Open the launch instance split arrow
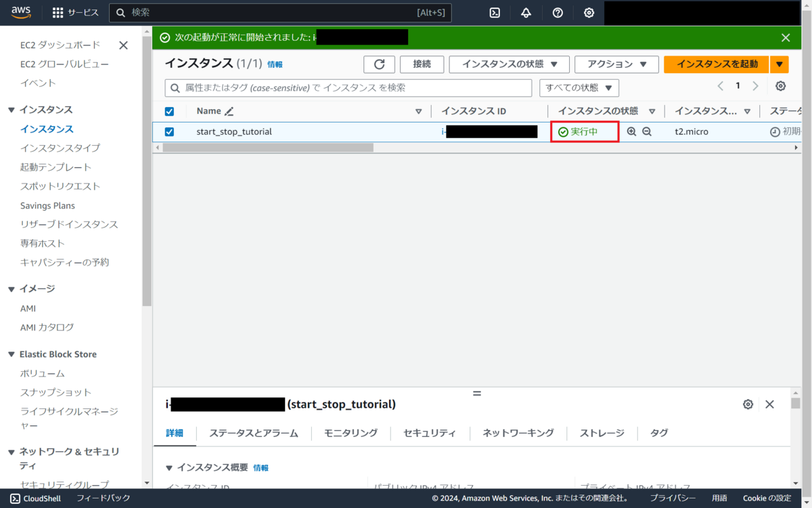Viewport: 812px width, 508px height. click(x=780, y=64)
